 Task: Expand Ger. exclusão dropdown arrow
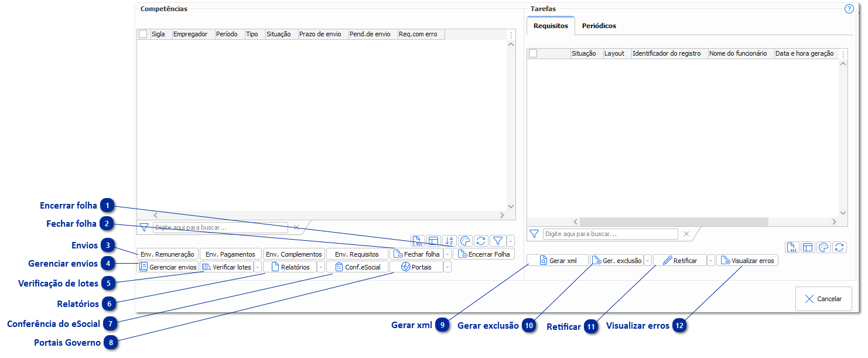point(648,261)
